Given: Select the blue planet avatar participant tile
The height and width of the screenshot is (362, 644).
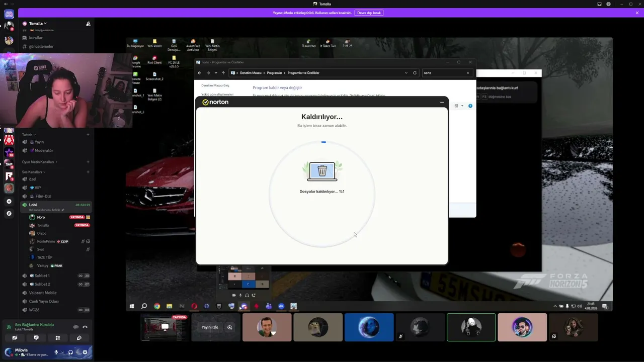Looking at the screenshot, I should (x=369, y=327).
